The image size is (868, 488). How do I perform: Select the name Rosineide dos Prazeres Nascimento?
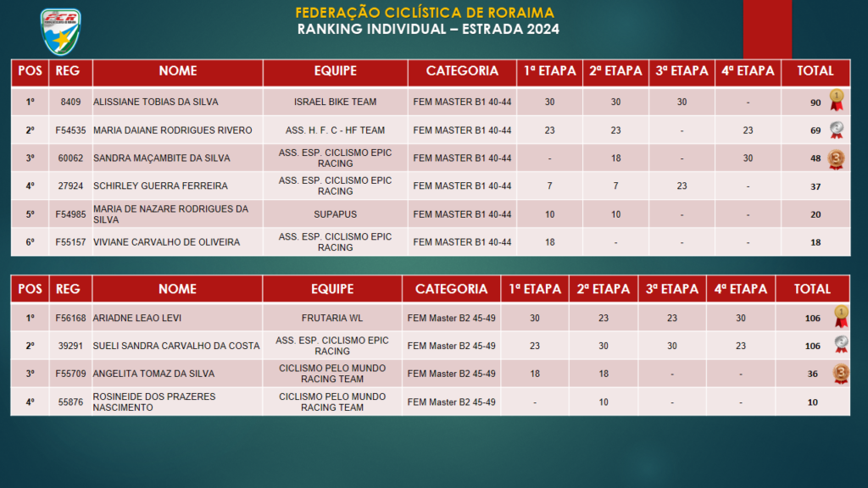click(x=154, y=402)
